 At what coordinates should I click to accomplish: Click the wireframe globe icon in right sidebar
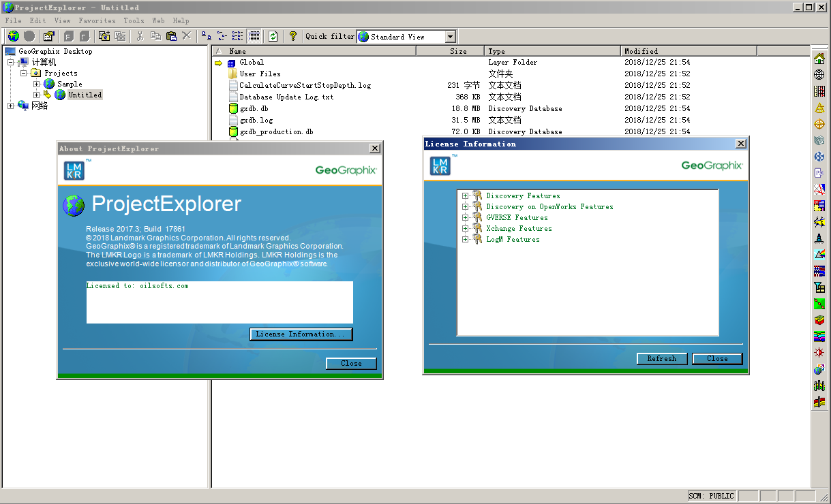(x=819, y=75)
